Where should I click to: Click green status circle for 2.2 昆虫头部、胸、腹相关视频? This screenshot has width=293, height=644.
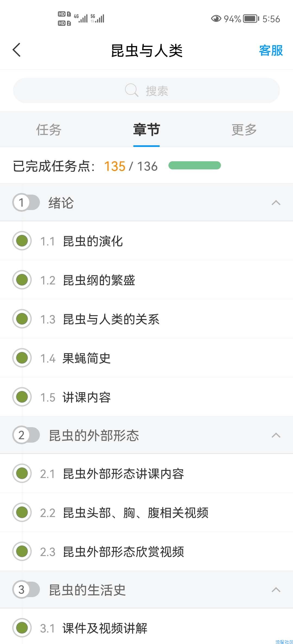[x=22, y=512]
